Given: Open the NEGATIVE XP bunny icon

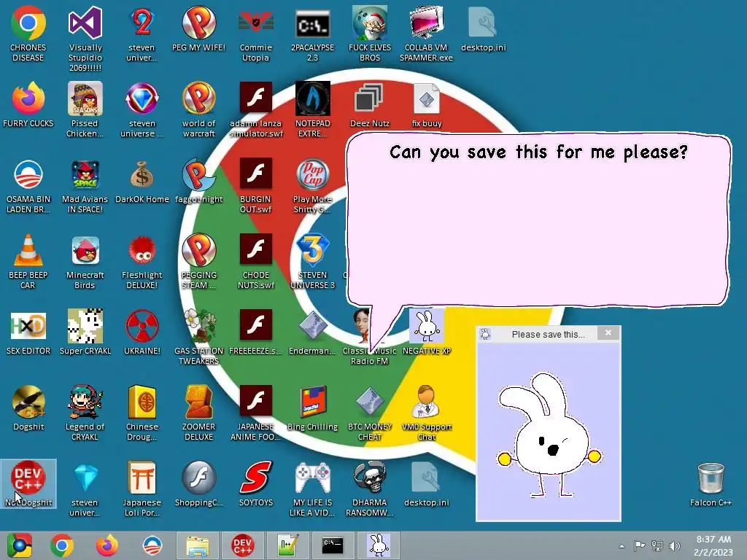Looking at the screenshot, I should (x=426, y=326).
